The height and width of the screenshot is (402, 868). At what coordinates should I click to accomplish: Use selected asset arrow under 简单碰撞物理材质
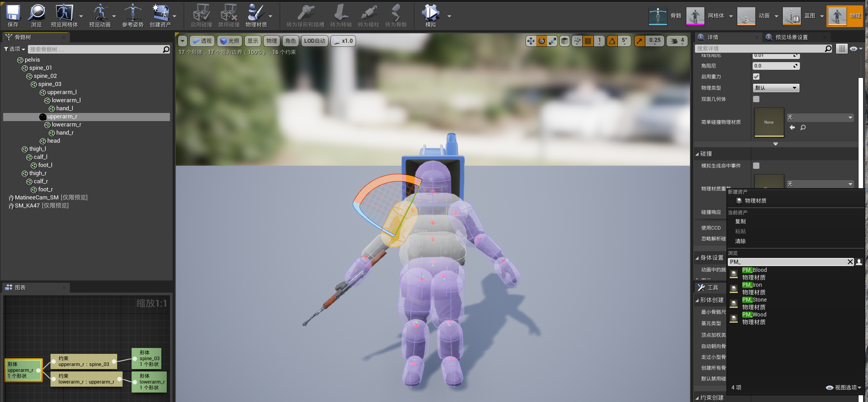[x=792, y=127]
